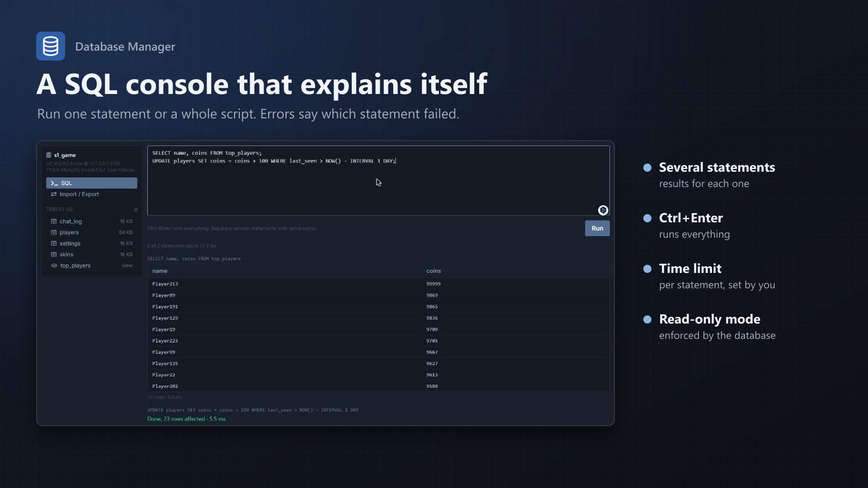Open the Import / Export section

[x=92, y=194]
